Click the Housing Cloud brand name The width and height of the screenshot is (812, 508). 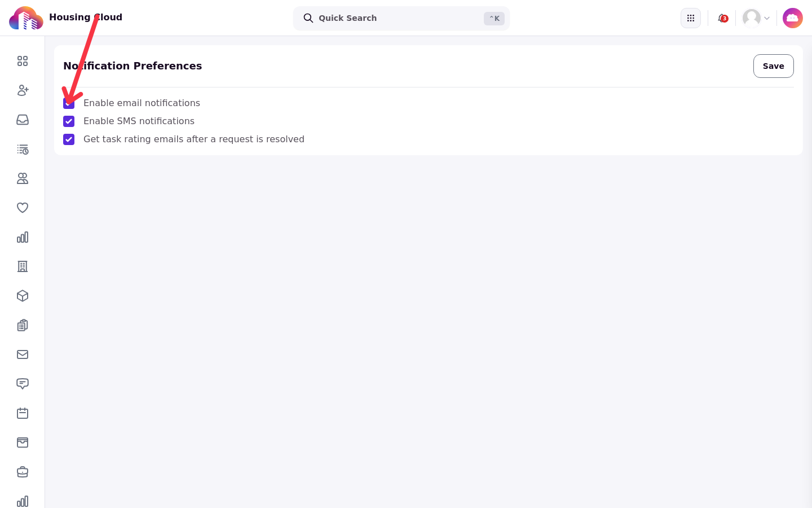pos(86,17)
